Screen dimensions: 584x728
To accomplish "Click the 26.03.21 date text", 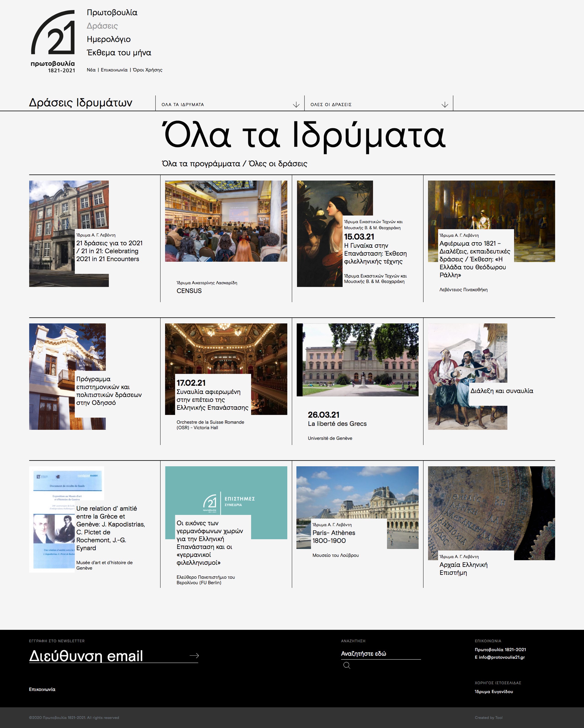I will tap(323, 415).
